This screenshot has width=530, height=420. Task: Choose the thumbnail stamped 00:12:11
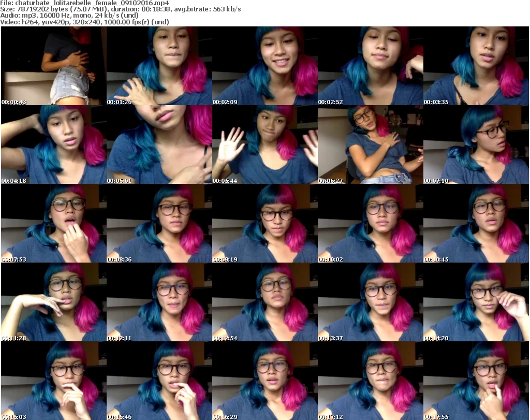tap(159, 302)
